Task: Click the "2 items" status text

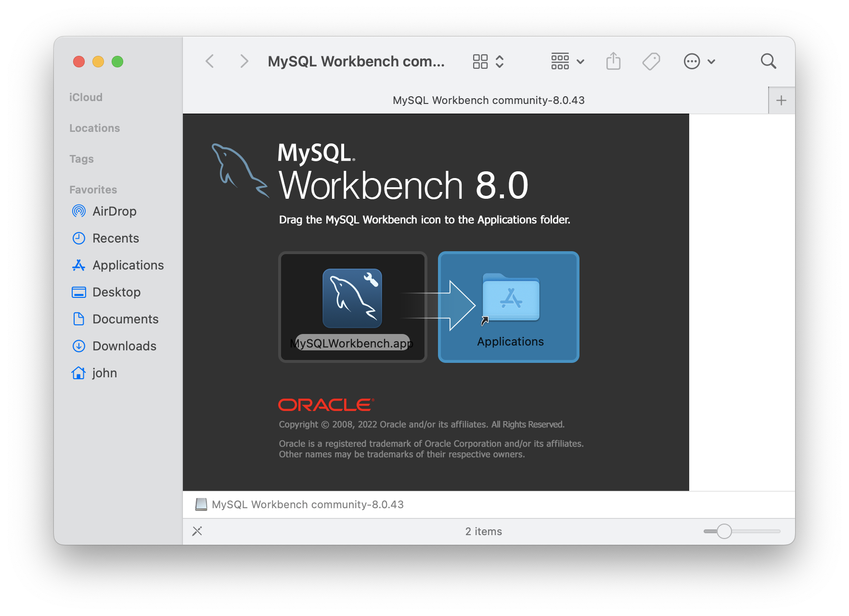Action: (x=483, y=531)
